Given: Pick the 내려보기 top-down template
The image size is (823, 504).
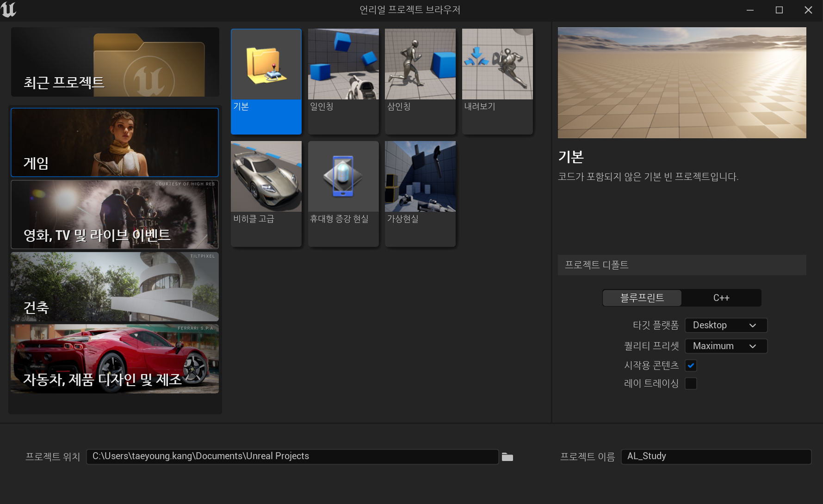Looking at the screenshot, I should 497,81.
